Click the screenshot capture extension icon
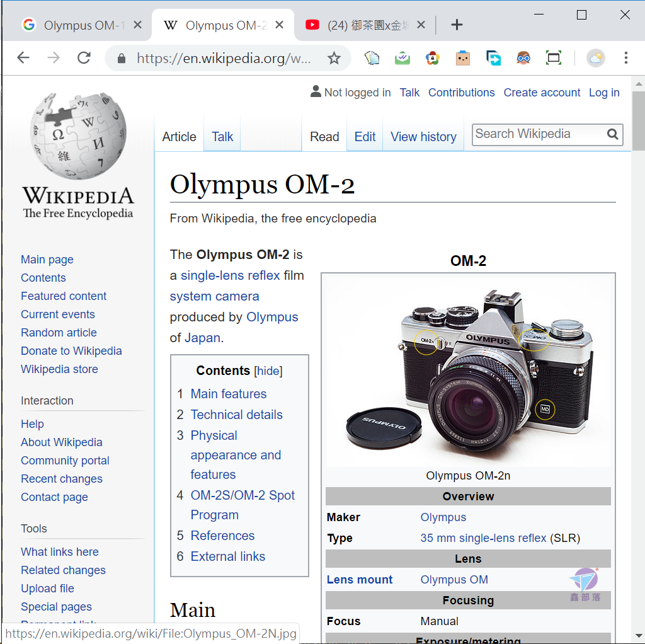 tap(554, 58)
